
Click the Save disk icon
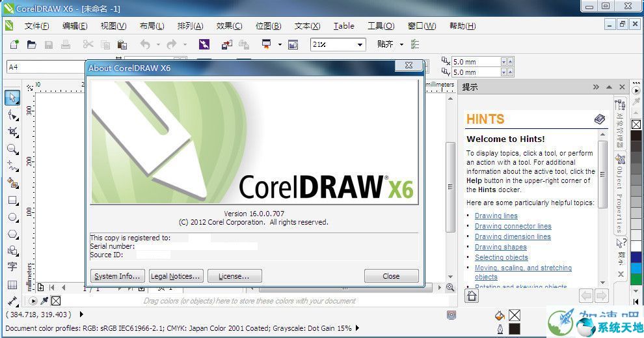(49, 44)
